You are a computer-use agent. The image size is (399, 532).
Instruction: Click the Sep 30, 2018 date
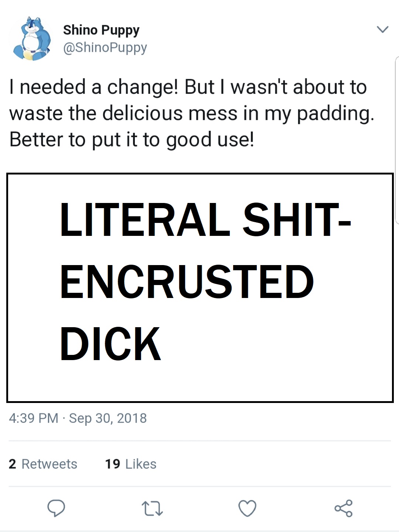(x=108, y=418)
